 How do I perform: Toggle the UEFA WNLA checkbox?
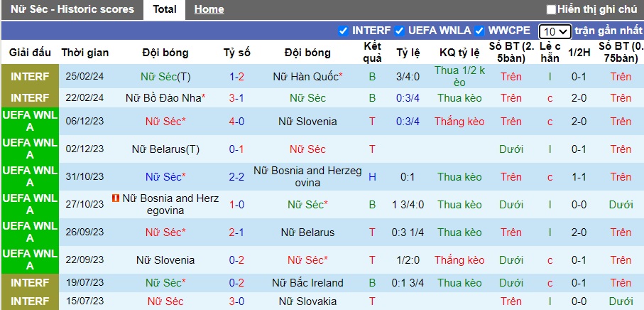click(x=400, y=31)
